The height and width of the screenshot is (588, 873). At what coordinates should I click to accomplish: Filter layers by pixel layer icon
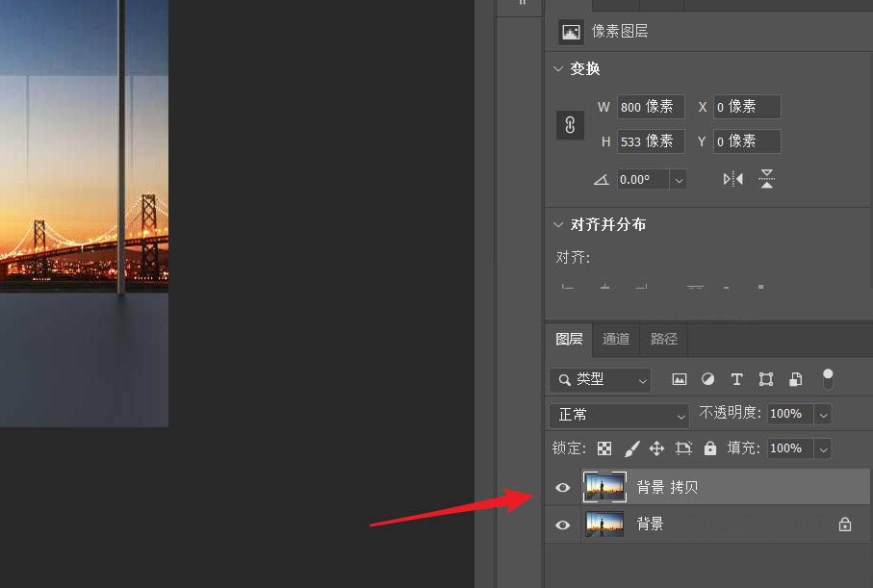(x=680, y=379)
